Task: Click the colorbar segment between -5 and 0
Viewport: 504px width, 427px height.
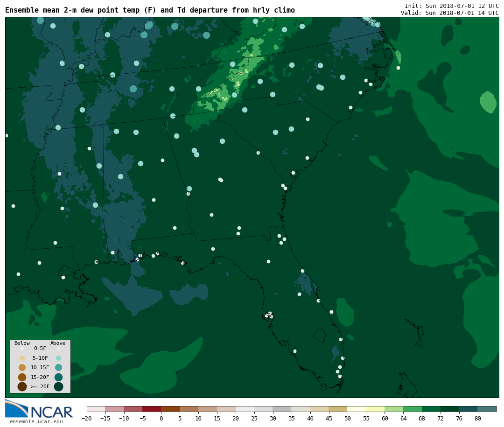Action: click(x=152, y=409)
